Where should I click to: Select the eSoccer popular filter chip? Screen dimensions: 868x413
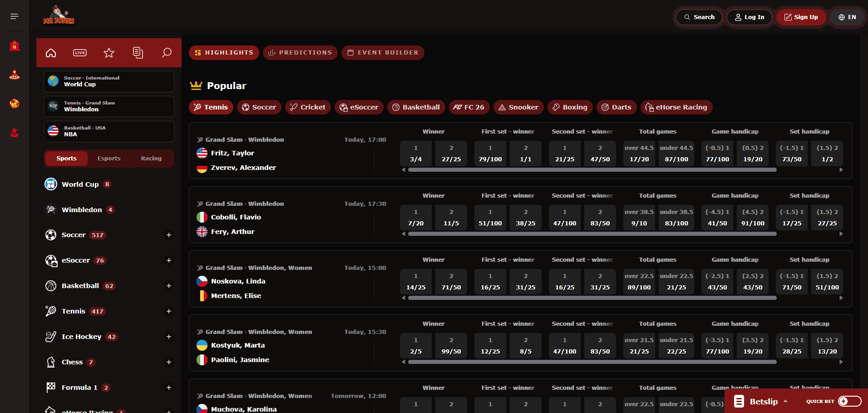tap(359, 107)
